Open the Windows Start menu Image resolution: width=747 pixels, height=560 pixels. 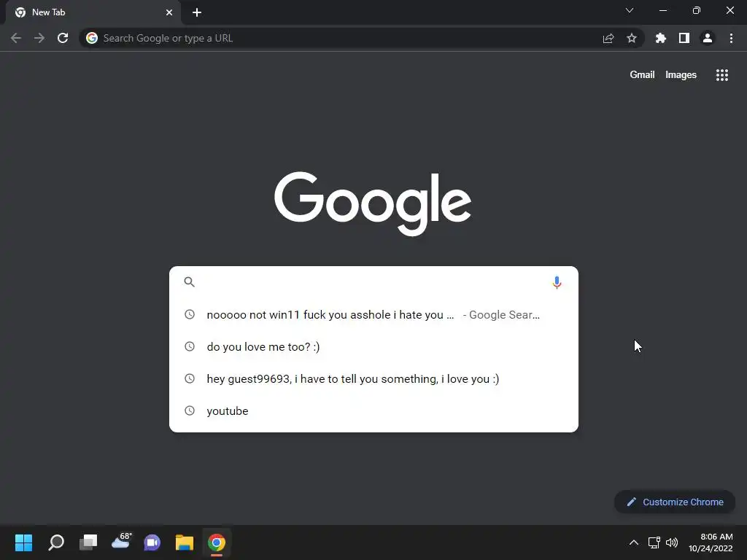coord(23,542)
